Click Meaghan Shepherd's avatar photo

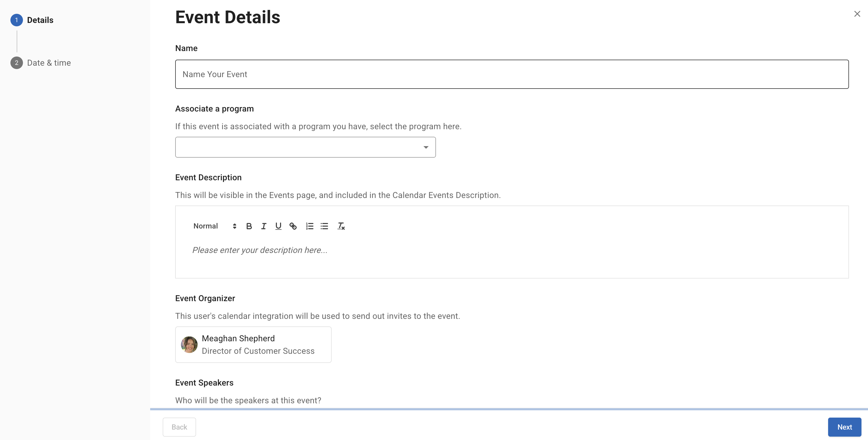(189, 345)
